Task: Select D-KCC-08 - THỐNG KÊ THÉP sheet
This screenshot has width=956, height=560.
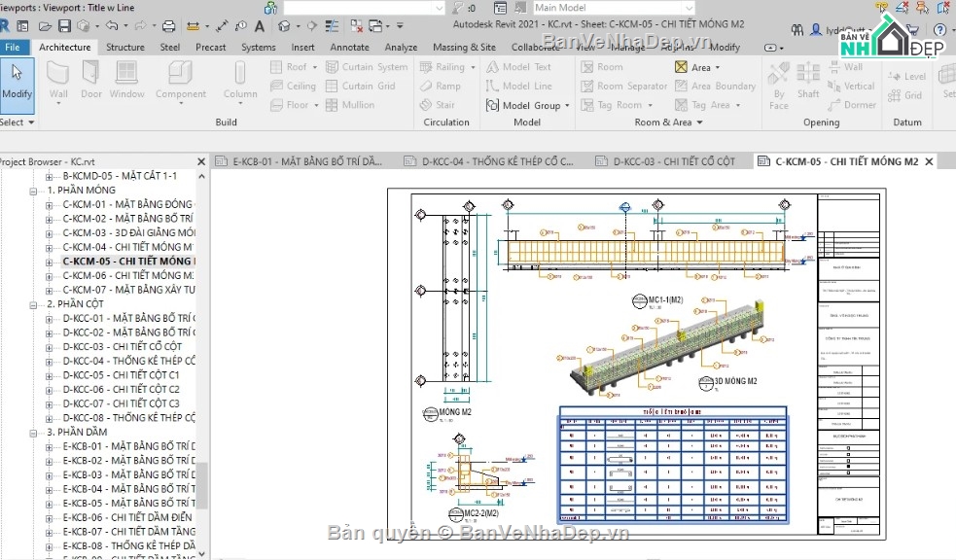Action: [128, 418]
